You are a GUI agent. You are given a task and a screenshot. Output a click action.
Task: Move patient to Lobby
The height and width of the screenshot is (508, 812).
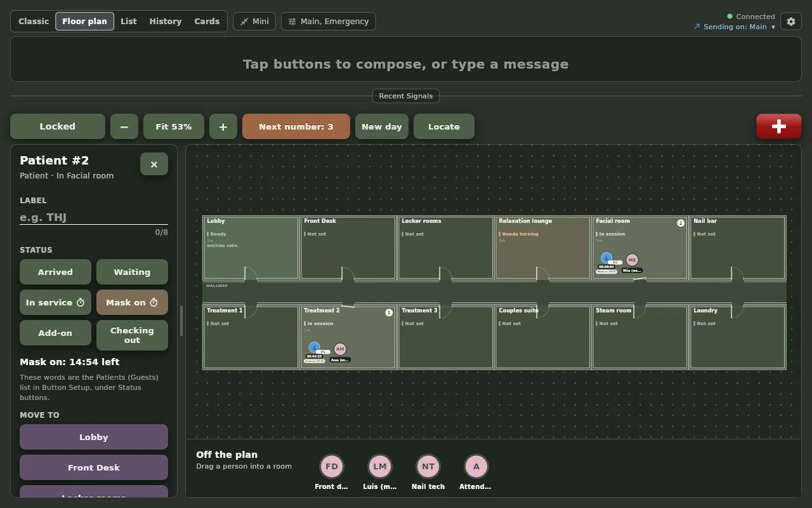tap(94, 437)
